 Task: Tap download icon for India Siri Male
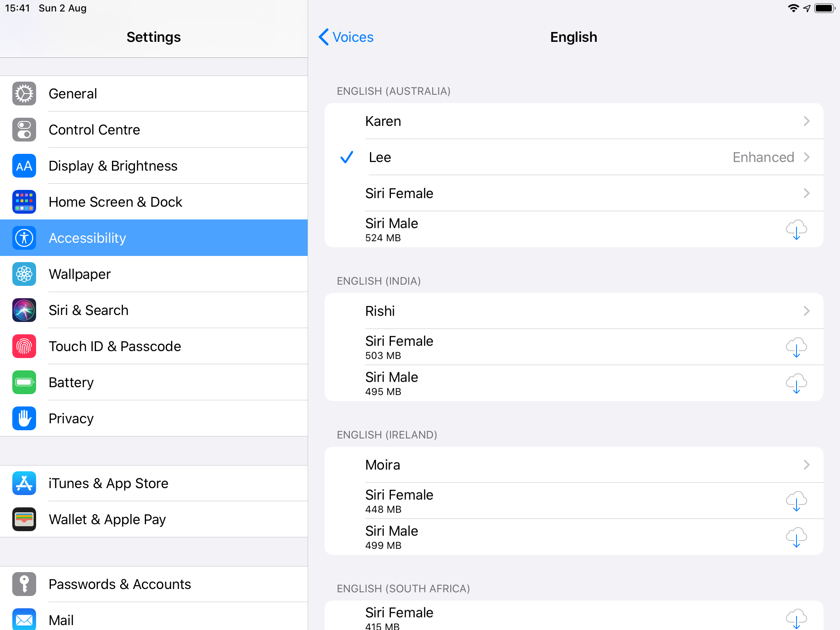[x=796, y=383]
